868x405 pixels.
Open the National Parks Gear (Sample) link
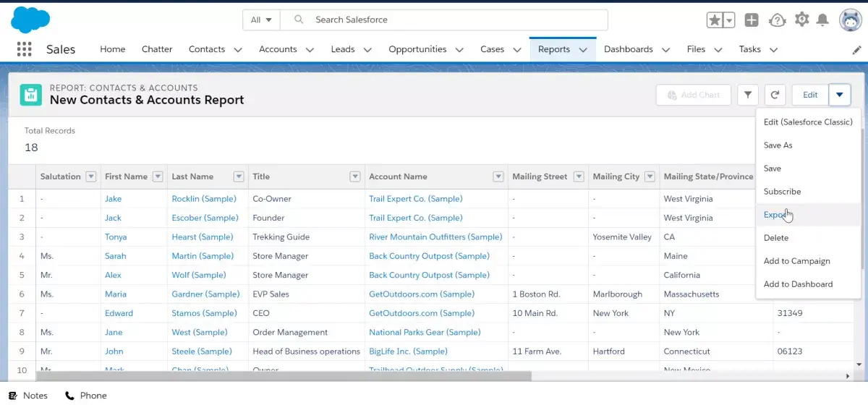click(x=425, y=333)
